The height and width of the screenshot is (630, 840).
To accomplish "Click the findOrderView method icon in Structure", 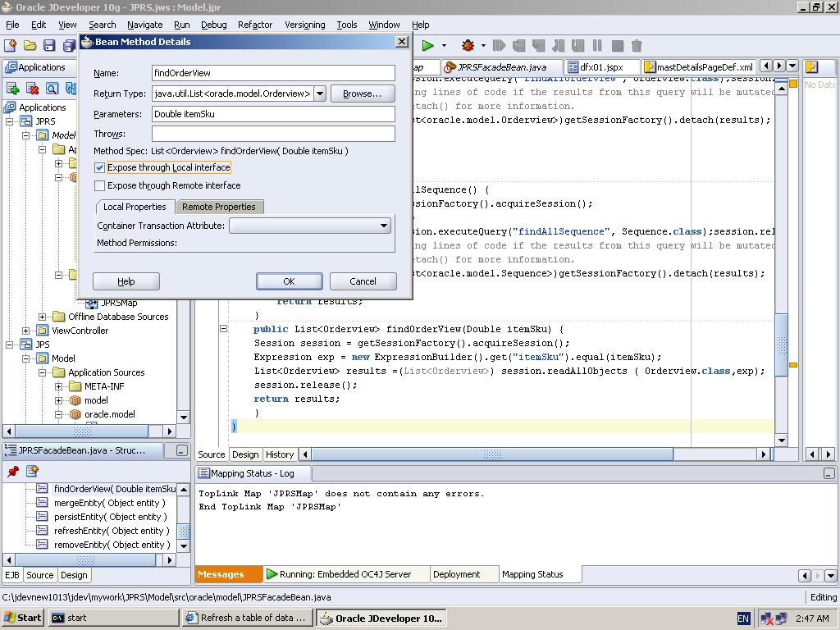I will coord(42,489).
